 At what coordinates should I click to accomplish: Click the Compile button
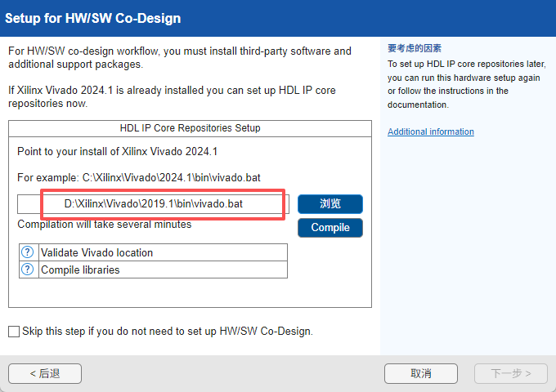pos(330,228)
